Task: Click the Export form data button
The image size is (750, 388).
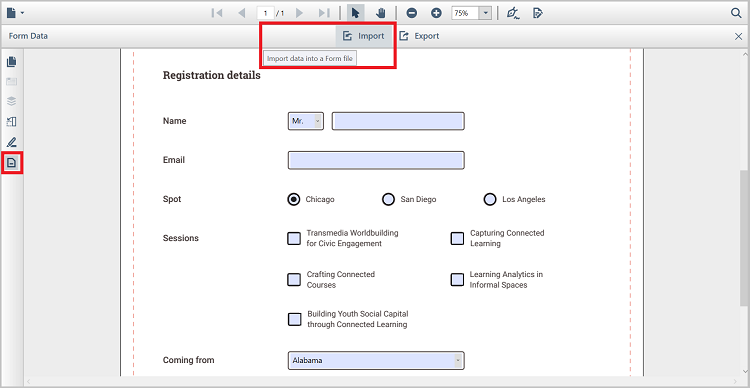Action: coord(419,36)
